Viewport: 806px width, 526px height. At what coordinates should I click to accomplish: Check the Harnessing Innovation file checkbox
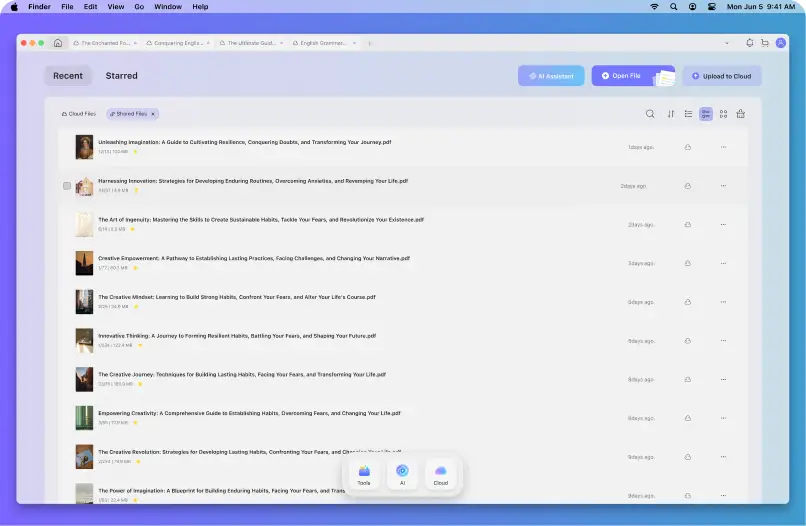coord(67,186)
